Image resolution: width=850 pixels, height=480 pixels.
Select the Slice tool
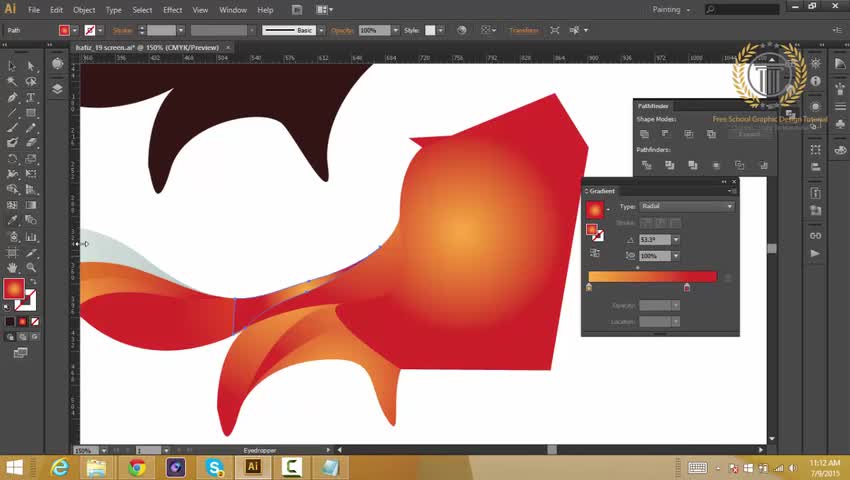pyautogui.click(x=31, y=252)
